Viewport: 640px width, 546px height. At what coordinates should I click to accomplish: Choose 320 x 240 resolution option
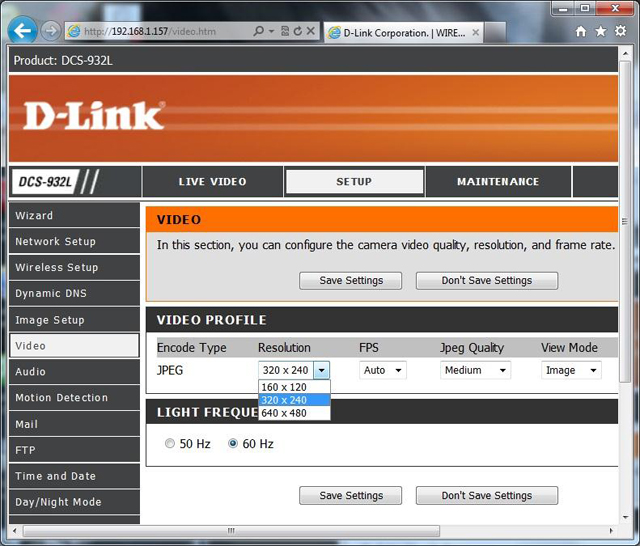point(294,400)
